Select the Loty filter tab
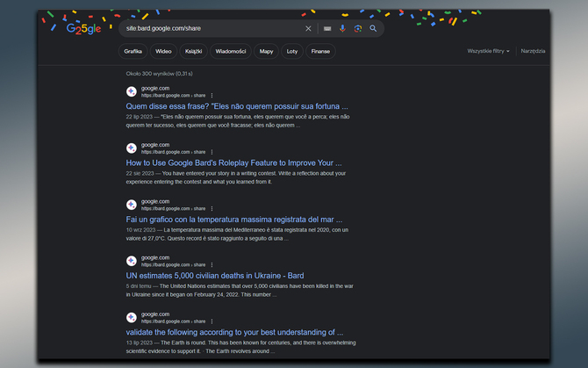Screen dimensions: 588x368 292,52
